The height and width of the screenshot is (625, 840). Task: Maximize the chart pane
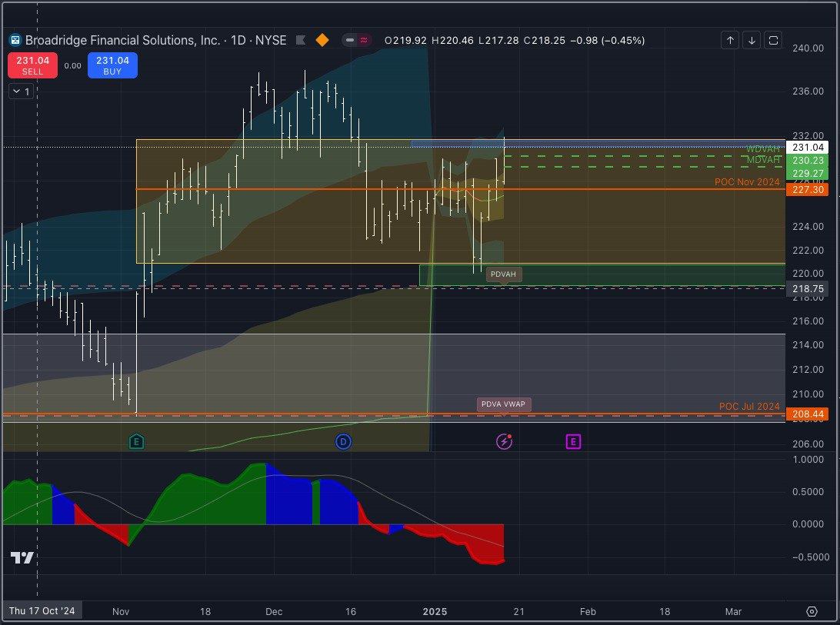coord(774,40)
